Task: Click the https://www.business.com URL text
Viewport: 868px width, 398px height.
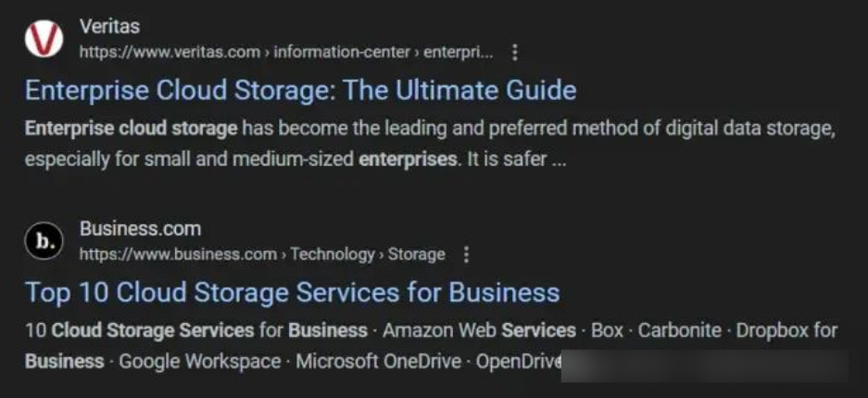Action: pyautogui.click(x=178, y=255)
